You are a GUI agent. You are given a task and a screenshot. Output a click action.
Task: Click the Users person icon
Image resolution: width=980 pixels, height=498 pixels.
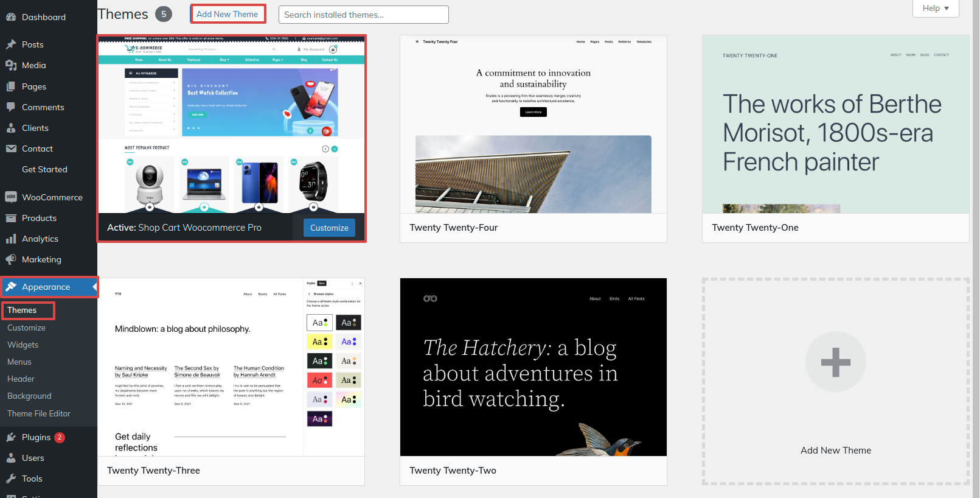[11, 458]
